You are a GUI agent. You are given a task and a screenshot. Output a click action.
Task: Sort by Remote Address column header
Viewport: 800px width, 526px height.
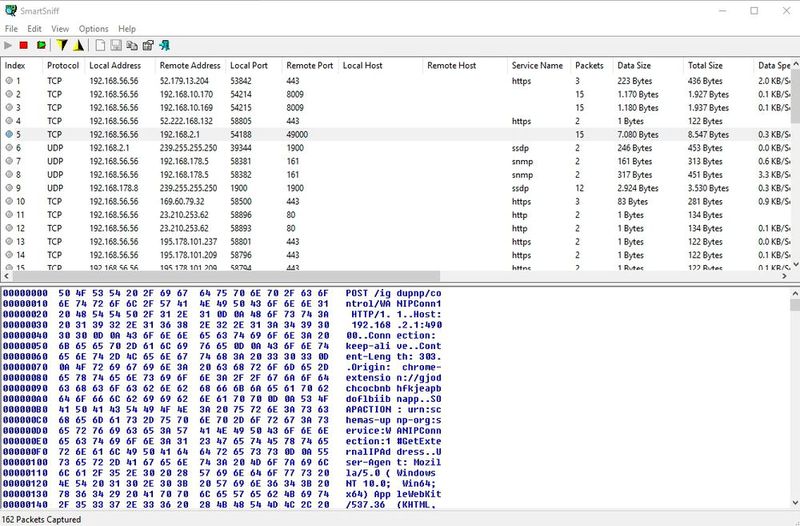[x=190, y=65]
